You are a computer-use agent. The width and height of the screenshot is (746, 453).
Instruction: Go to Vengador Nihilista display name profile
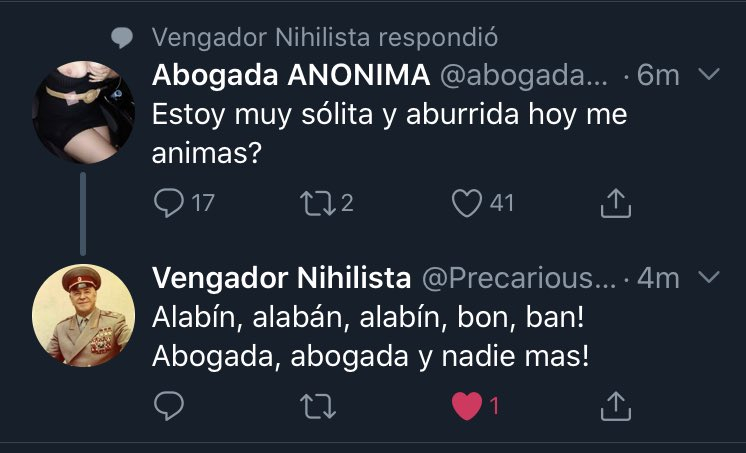click(281, 277)
